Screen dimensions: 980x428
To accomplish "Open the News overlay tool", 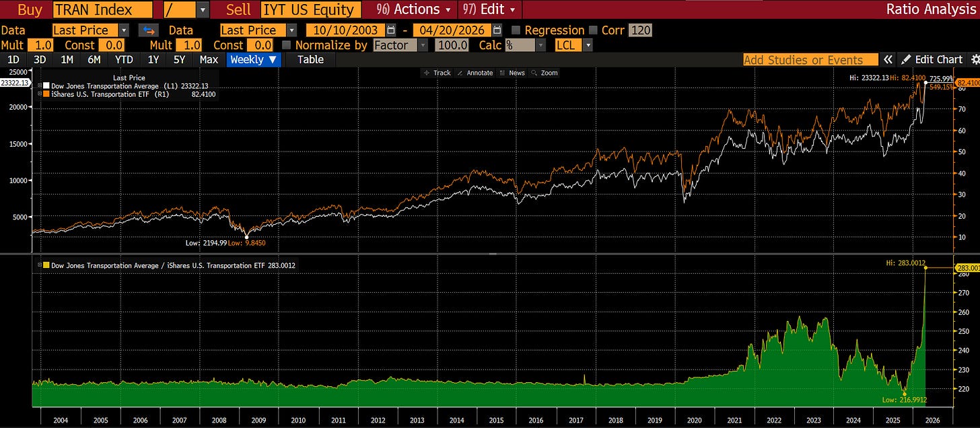I will pyautogui.click(x=512, y=73).
